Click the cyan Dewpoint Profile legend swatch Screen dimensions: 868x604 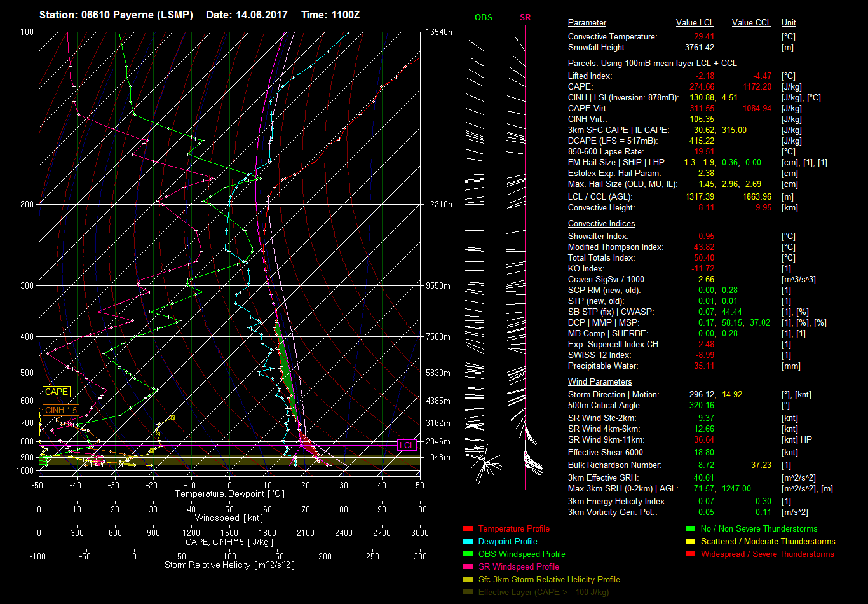(x=468, y=541)
